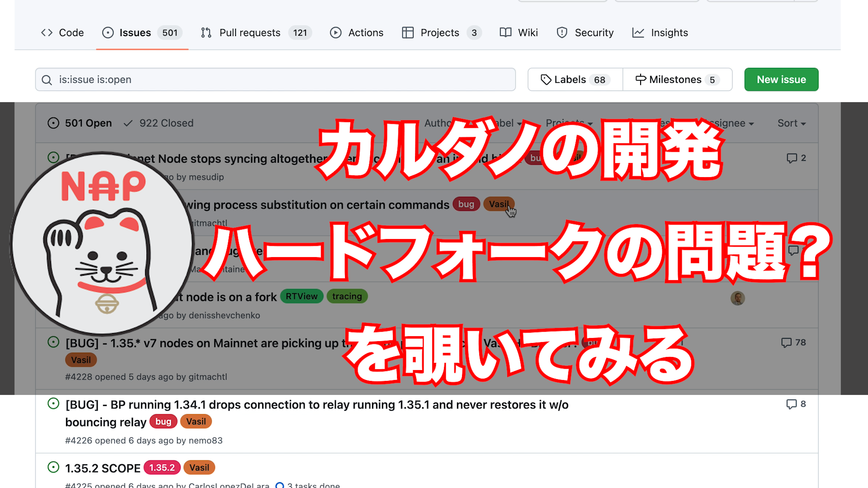Open comments on the BP running 1.34.1 issue
The height and width of the screenshot is (488, 868).
tap(796, 404)
